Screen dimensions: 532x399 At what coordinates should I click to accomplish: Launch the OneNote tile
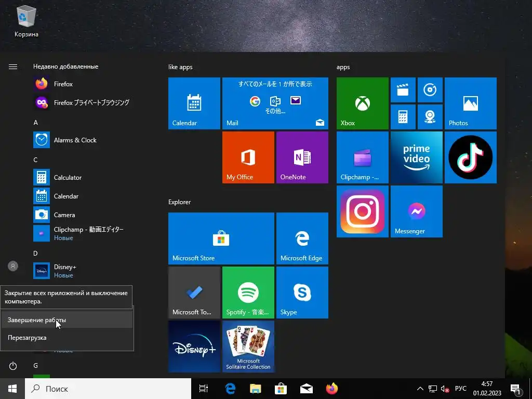coord(302,157)
